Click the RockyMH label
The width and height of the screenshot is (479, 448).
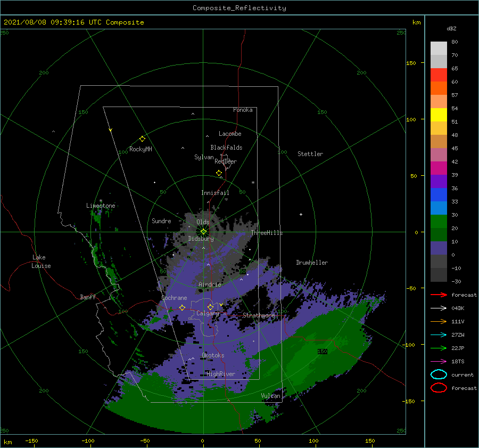(141, 149)
